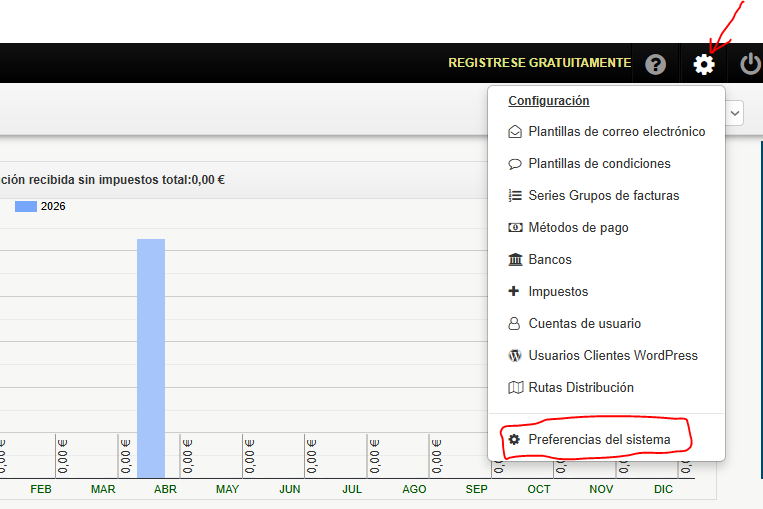Screen dimensions: 763x509
Task: Select Usuarios Clientes WordPress
Action: tap(613, 355)
